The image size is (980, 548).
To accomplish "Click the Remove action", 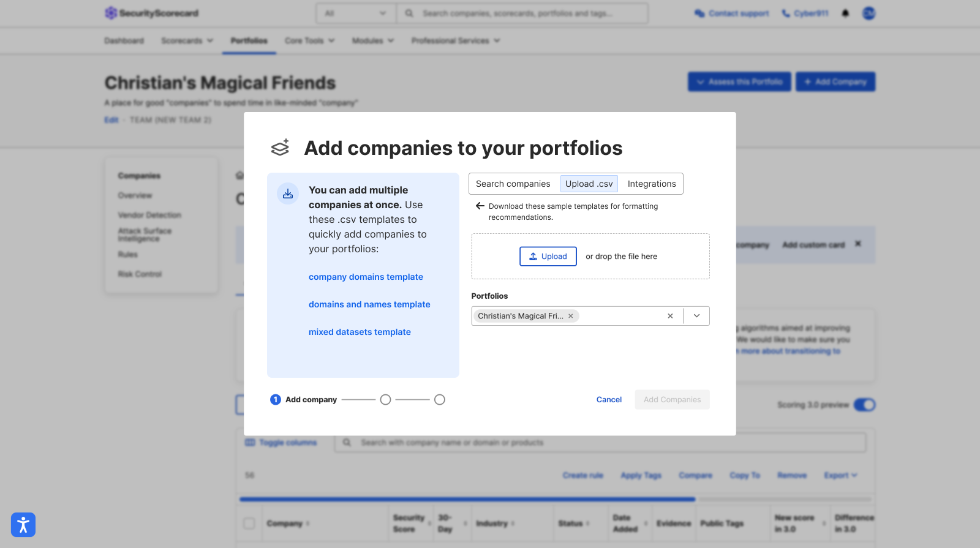I will tap(792, 475).
